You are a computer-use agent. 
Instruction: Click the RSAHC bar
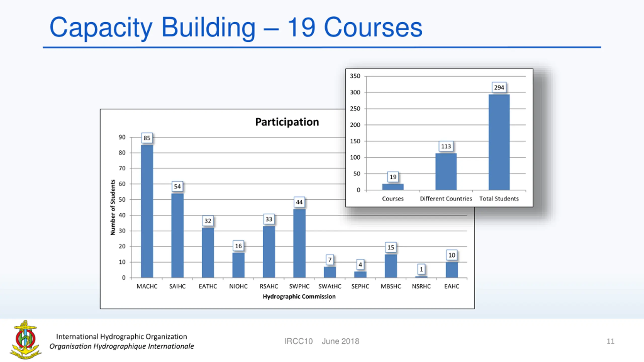(x=269, y=252)
